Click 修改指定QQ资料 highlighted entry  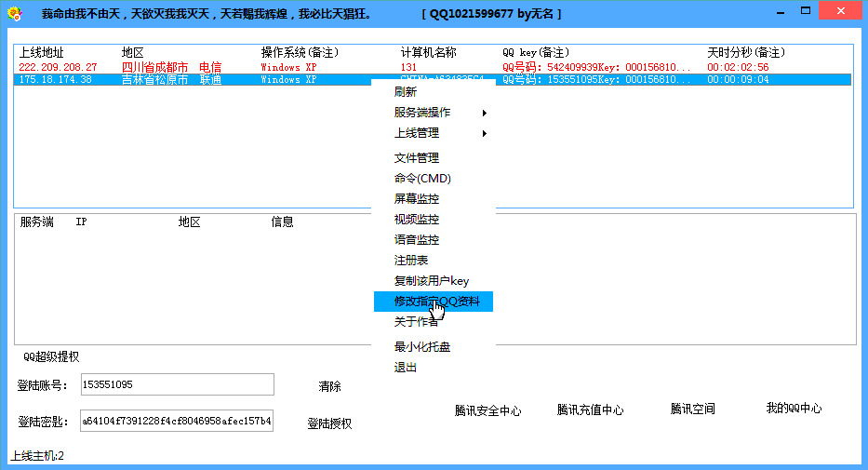tap(433, 302)
